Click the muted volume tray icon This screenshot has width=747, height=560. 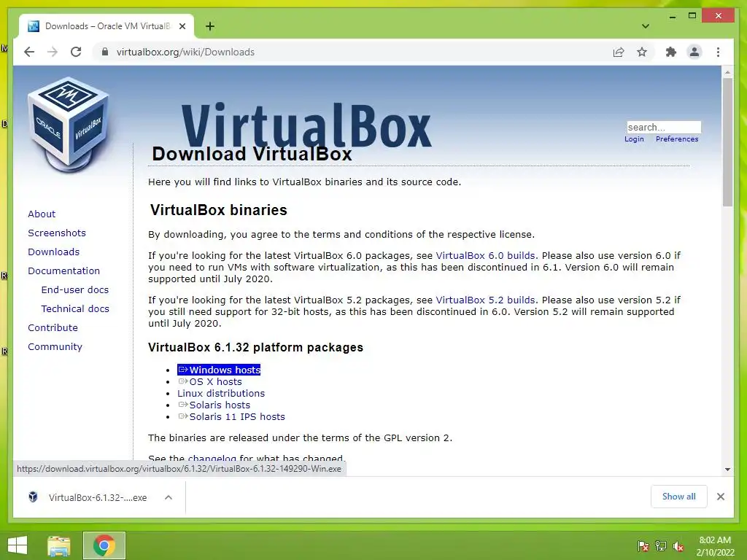(678, 546)
